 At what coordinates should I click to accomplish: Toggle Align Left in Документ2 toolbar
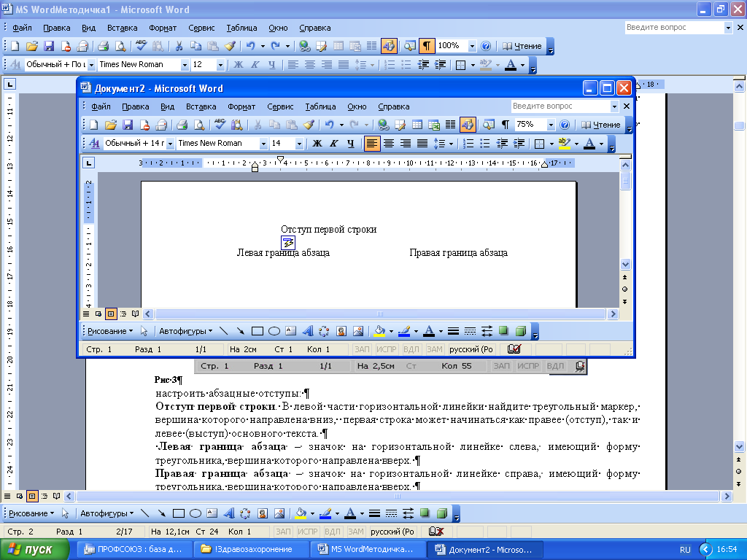[372, 143]
